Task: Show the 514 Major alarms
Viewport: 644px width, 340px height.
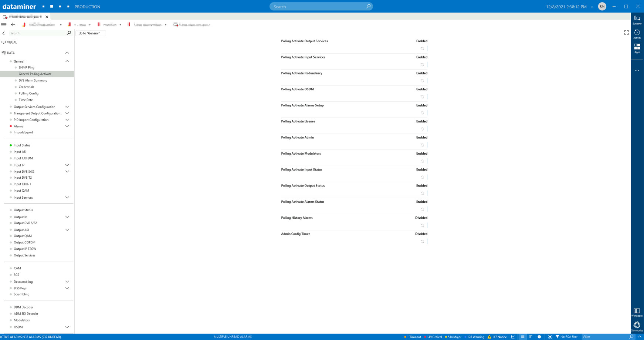Action: click(453, 337)
